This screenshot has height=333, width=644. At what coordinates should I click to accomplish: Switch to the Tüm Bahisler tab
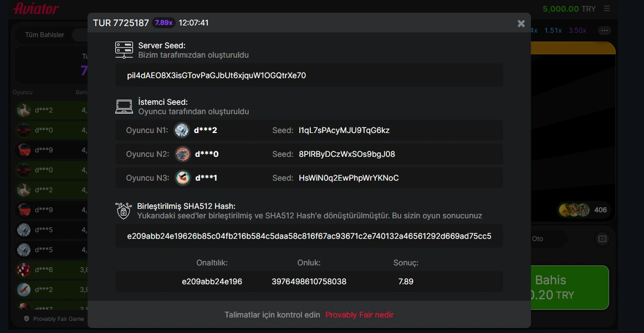coord(44,35)
